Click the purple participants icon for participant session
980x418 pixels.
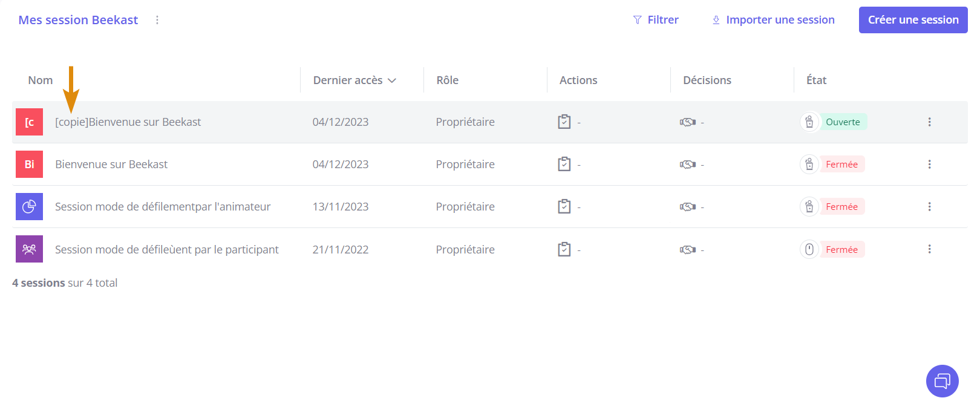tap(29, 249)
